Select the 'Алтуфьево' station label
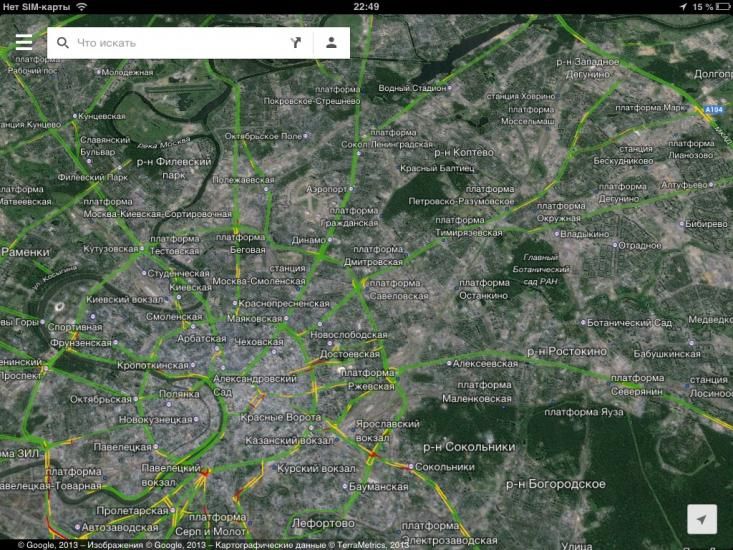 684,185
